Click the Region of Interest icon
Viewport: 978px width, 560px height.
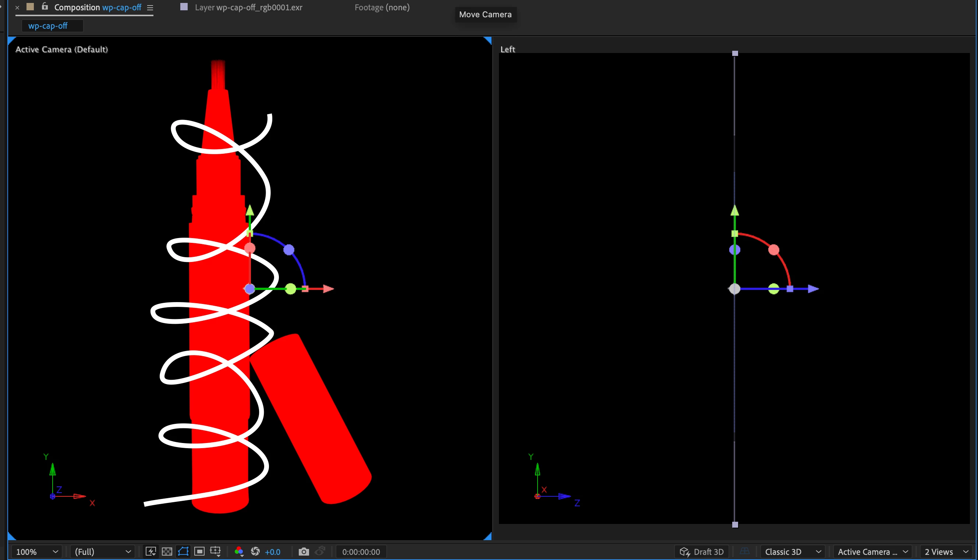pos(199,552)
